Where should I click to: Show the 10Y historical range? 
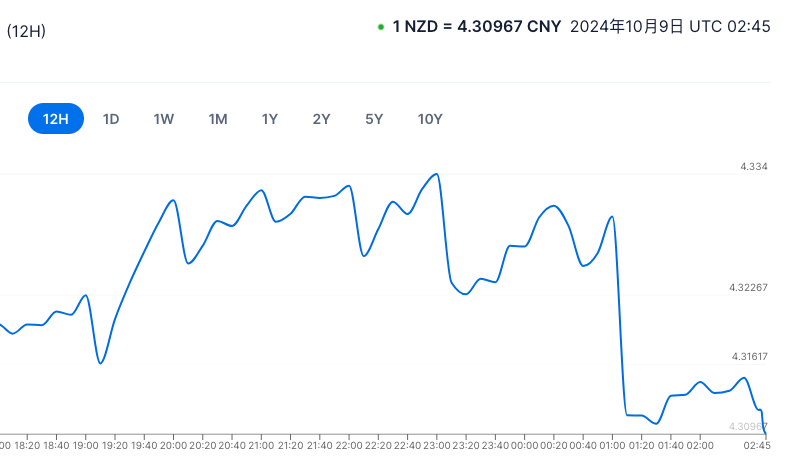pyautogui.click(x=430, y=119)
